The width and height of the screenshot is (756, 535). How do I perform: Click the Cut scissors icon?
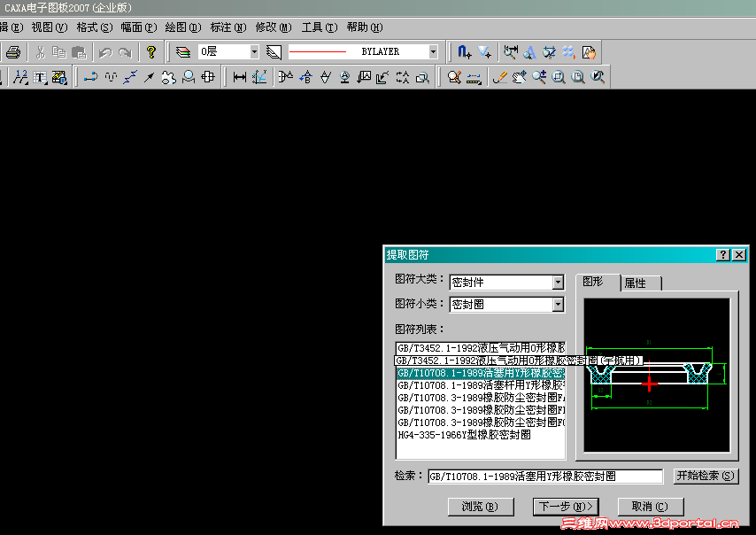point(41,51)
